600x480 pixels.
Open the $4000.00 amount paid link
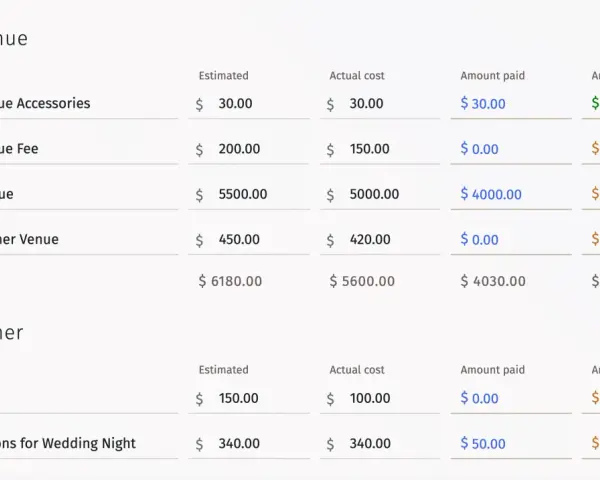click(x=491, y=194)
